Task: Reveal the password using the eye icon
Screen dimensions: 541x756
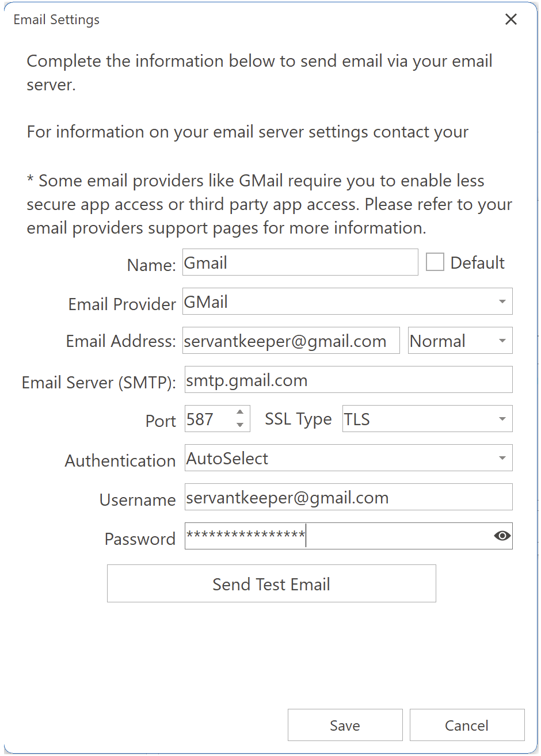Action: click(501, 536)
